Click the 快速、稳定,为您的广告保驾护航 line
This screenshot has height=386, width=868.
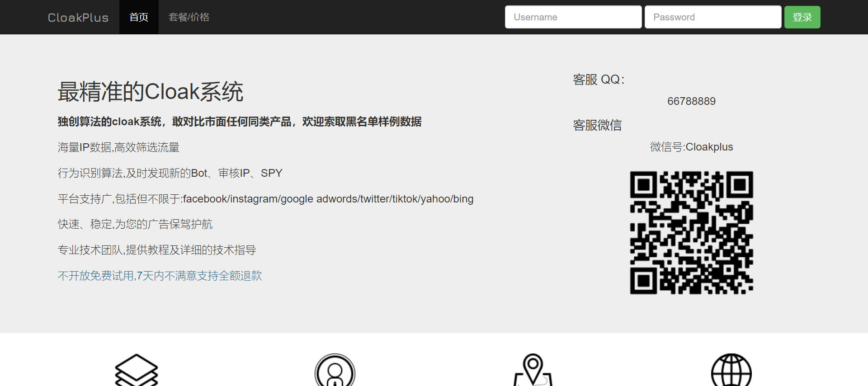coord(135,224)
